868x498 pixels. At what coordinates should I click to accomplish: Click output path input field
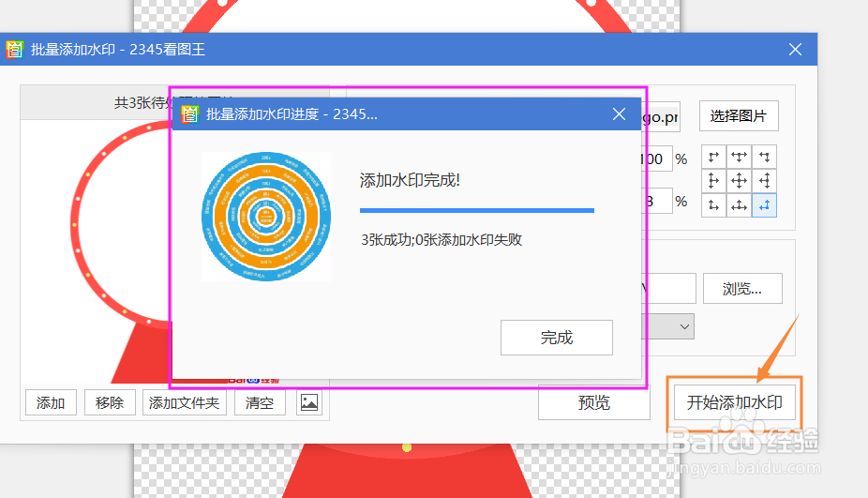click(x=668, y=288)
